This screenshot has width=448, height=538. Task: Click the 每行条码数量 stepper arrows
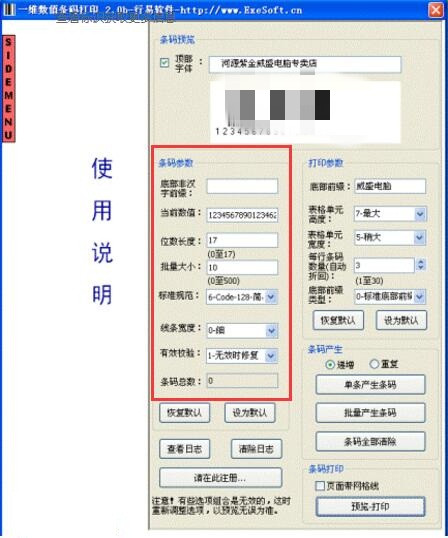click(x=421, y=265)
